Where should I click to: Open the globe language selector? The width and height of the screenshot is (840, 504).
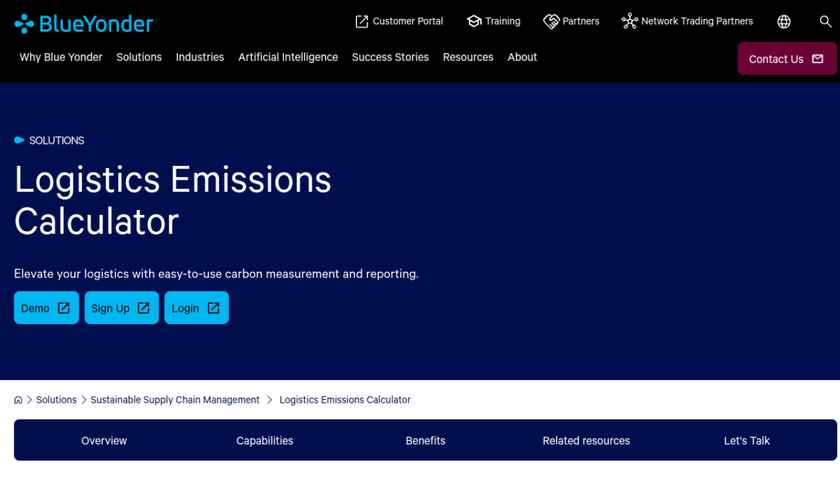click(784, 22)
